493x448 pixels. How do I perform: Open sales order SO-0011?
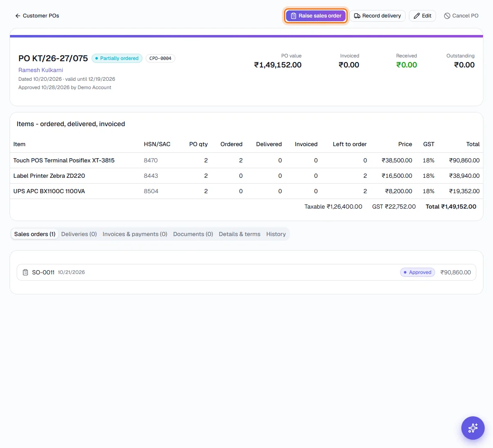click(246, 272)
